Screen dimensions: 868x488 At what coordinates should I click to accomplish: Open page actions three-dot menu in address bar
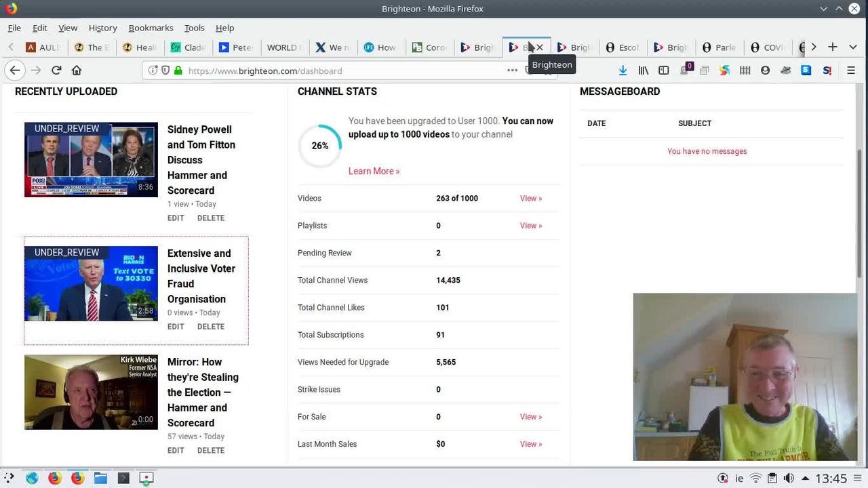pos(512,70)
